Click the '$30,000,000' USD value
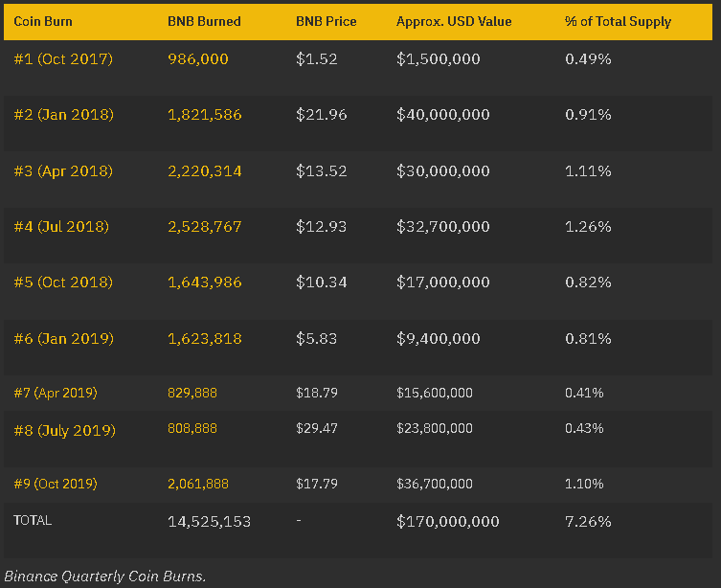 (x=443, y=171)
